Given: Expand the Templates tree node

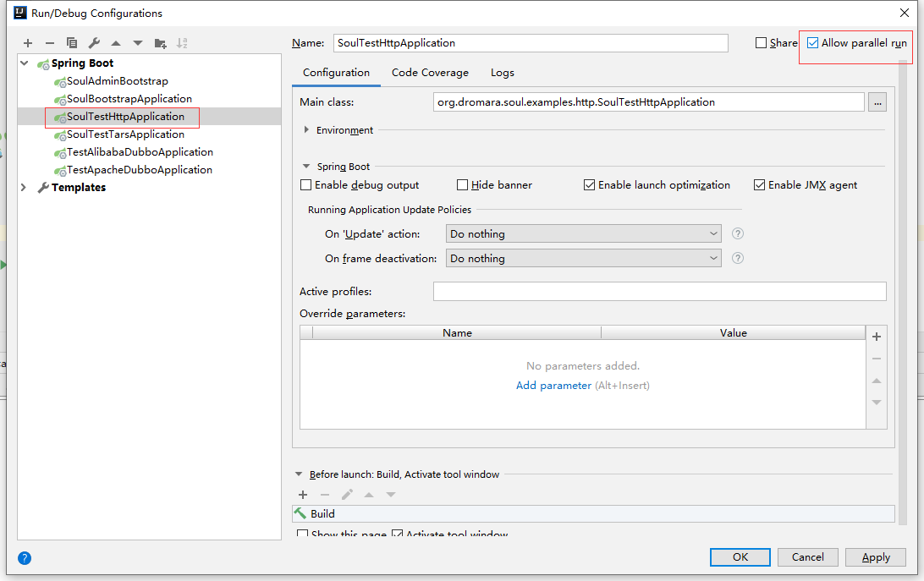Looking at the screenshot, I should 25,188.
